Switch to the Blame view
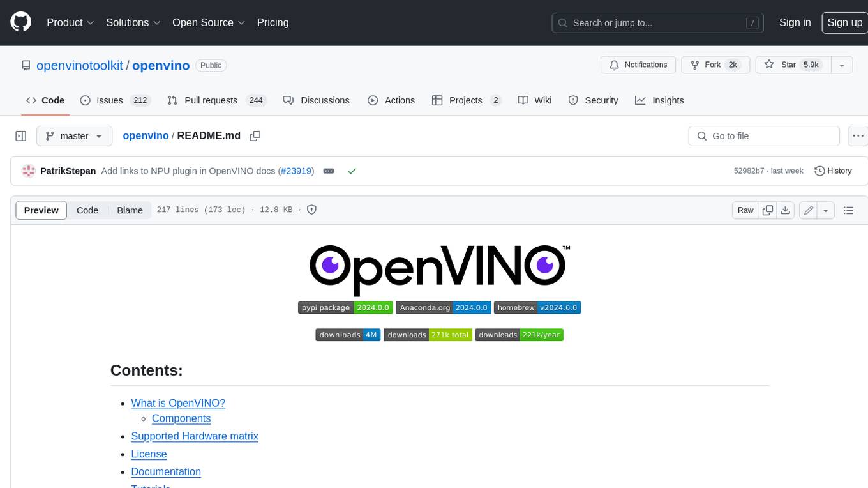Viewport: 868px width, 488px height. point(130,210)
